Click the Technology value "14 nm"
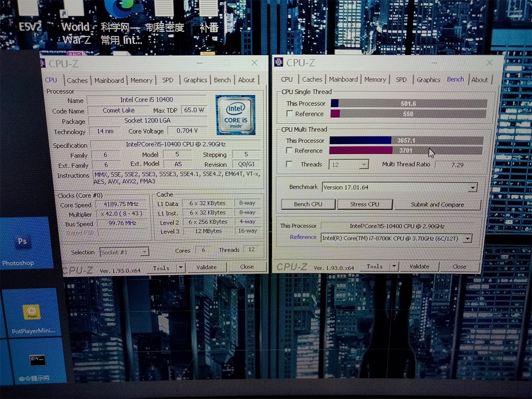The image size is (532, 399). 105,131
